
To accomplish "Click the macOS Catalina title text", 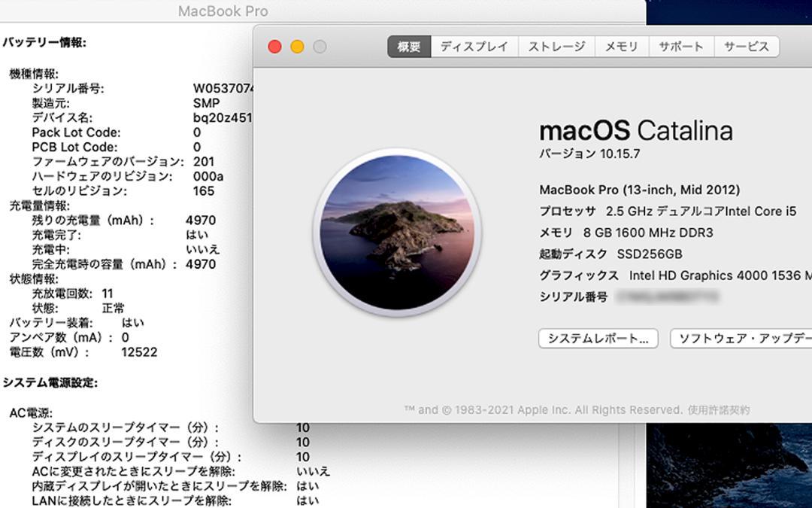I will [636, 131].
